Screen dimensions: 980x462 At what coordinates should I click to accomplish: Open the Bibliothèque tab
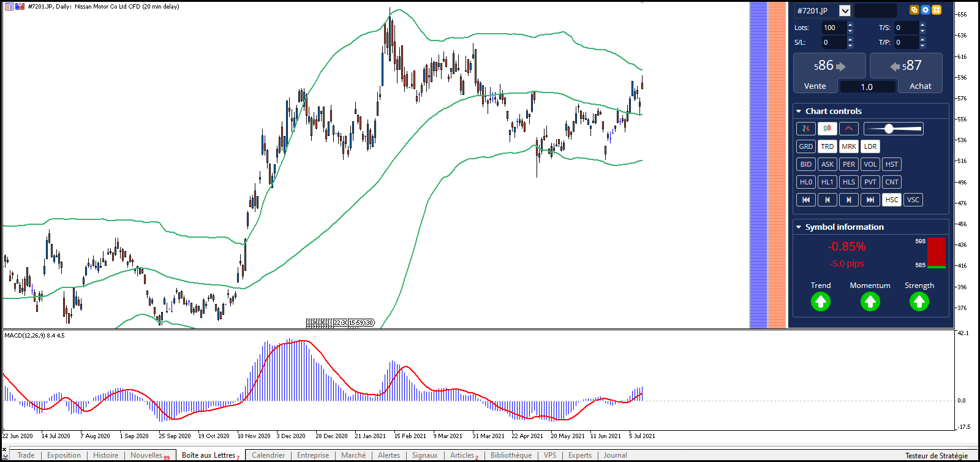coord(511,455)
